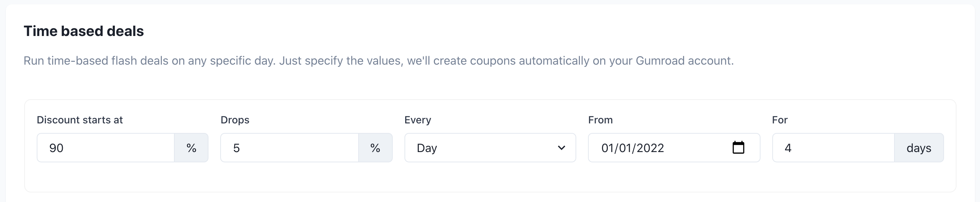Focus the Drops input containing 5

[289, 148]
